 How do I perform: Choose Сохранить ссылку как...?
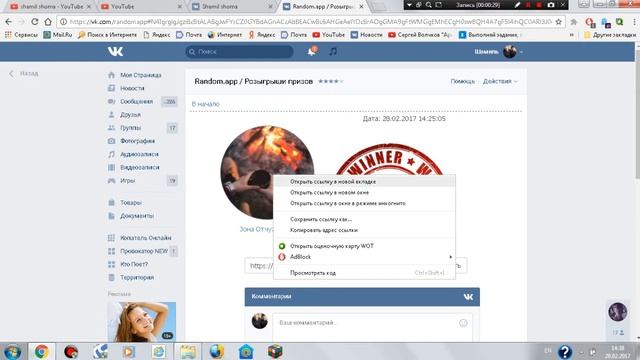[364, 219]
